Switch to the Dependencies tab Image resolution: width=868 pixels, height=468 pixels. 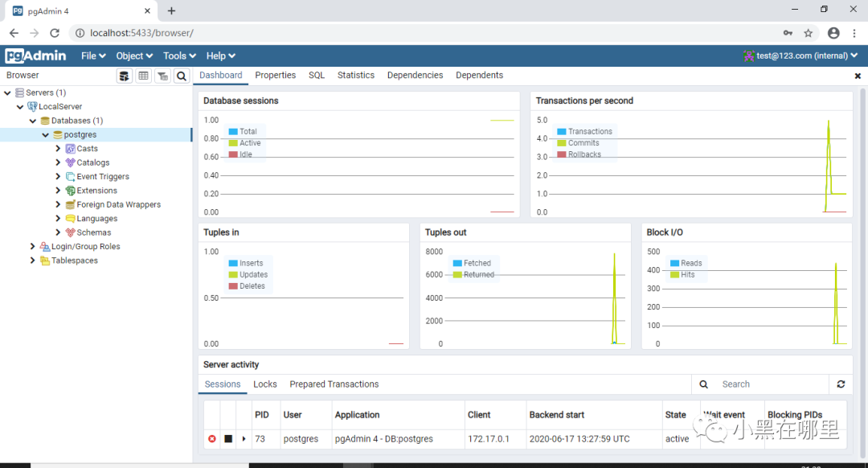click(416, 76)
